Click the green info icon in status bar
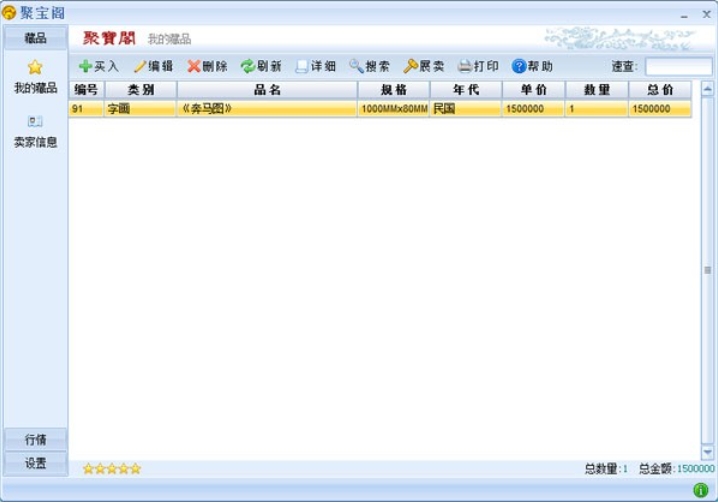718x504 pixels. click(700, 490)
